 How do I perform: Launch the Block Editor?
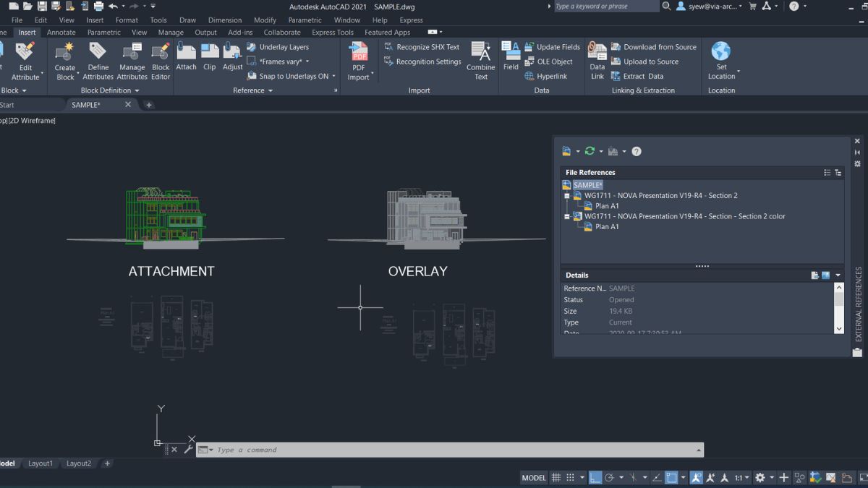(161, 61)
